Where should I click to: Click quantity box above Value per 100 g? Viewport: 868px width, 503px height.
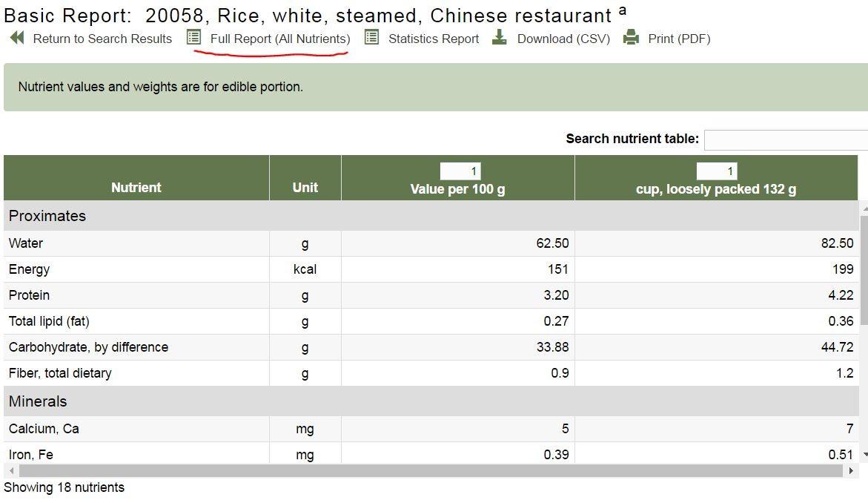coord(460,171)
